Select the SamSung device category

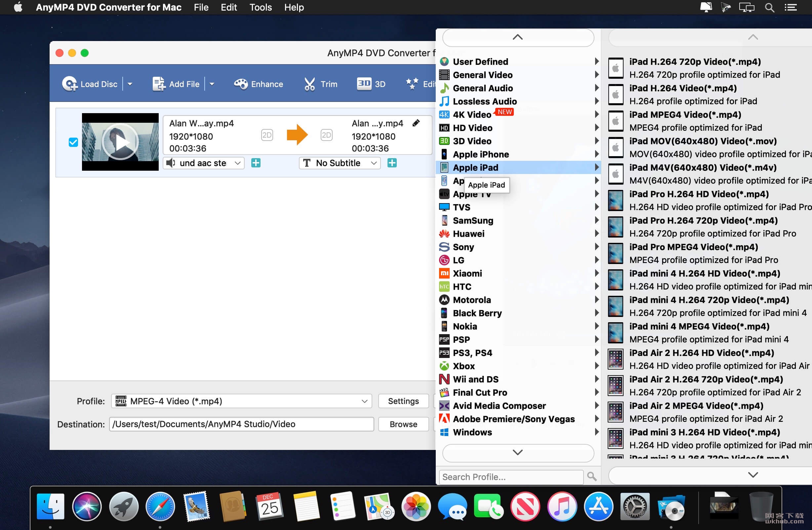(519, 220)
